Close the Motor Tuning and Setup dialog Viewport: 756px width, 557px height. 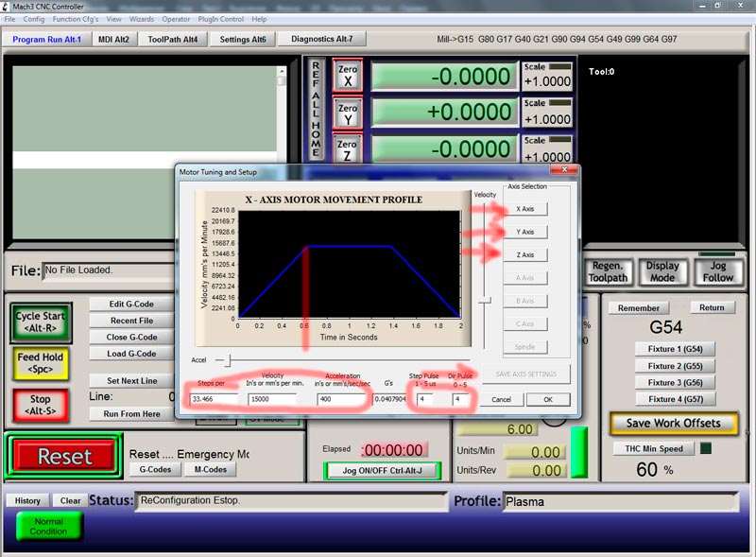click(564, 169)
